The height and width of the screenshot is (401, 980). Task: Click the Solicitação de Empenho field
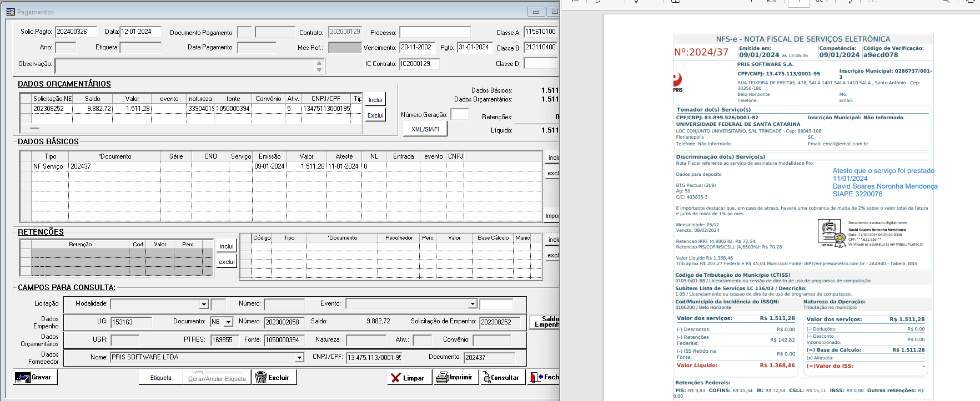tap(500, 322)
